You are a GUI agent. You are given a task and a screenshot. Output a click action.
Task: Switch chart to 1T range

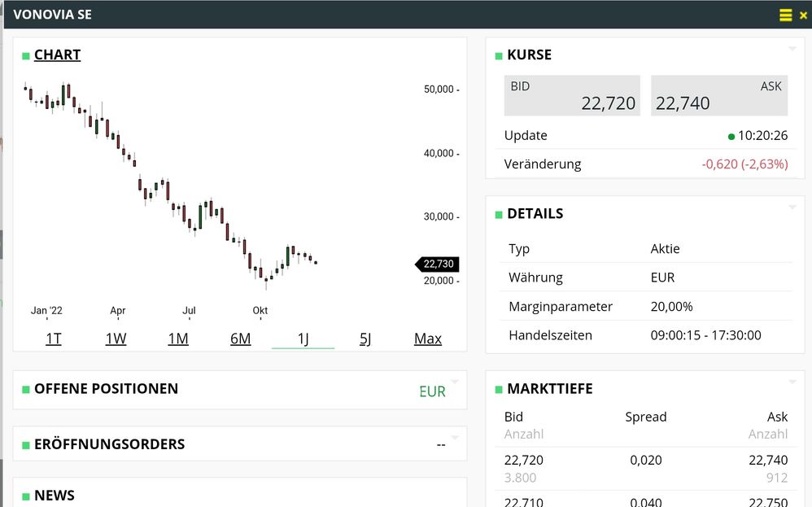[54, 339]
